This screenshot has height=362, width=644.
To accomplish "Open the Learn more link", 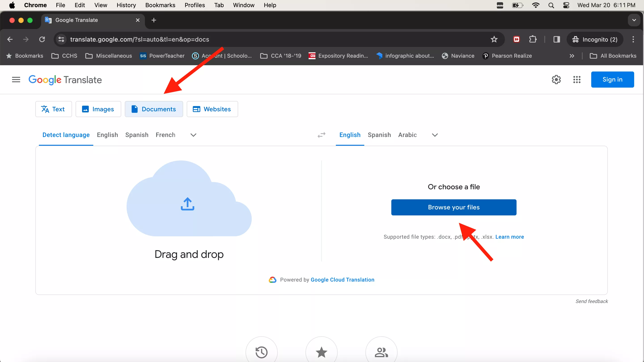I will 510,237.
